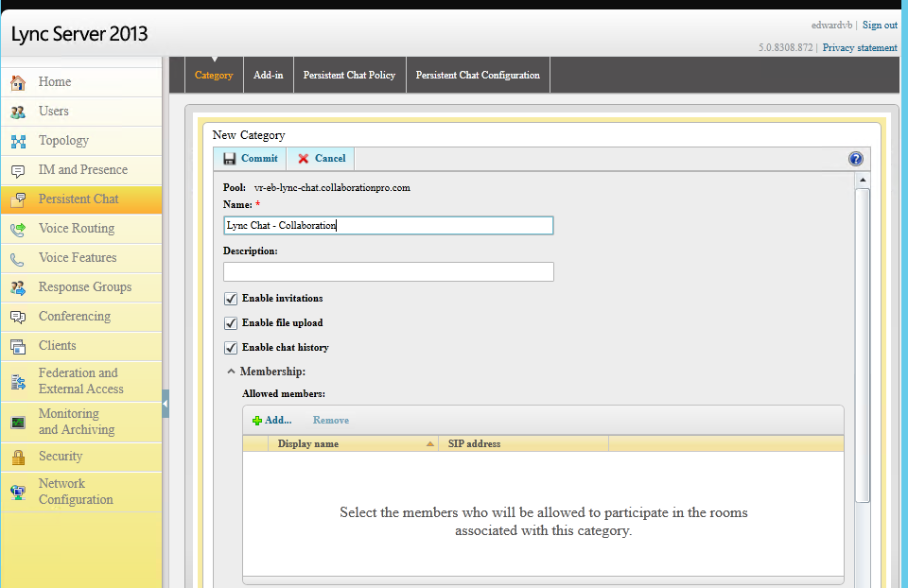Screen dimensions: 908x588
Task: Toggle the Enable invitations checkbox
Action: (231, 299)
